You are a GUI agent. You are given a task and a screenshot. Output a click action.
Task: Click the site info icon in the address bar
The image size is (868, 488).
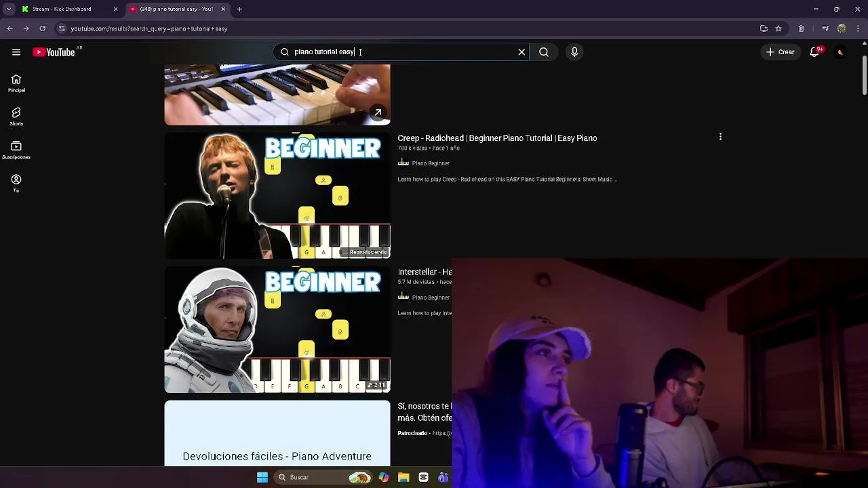62,28
